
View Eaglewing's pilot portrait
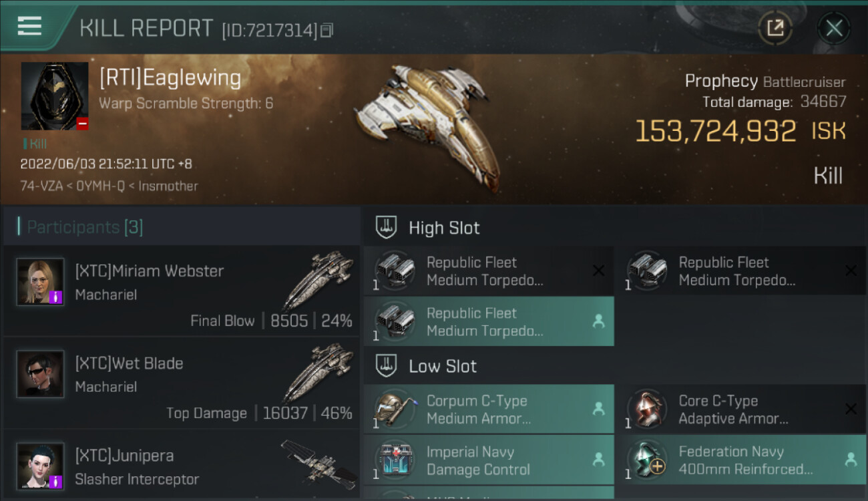point(55,96)
